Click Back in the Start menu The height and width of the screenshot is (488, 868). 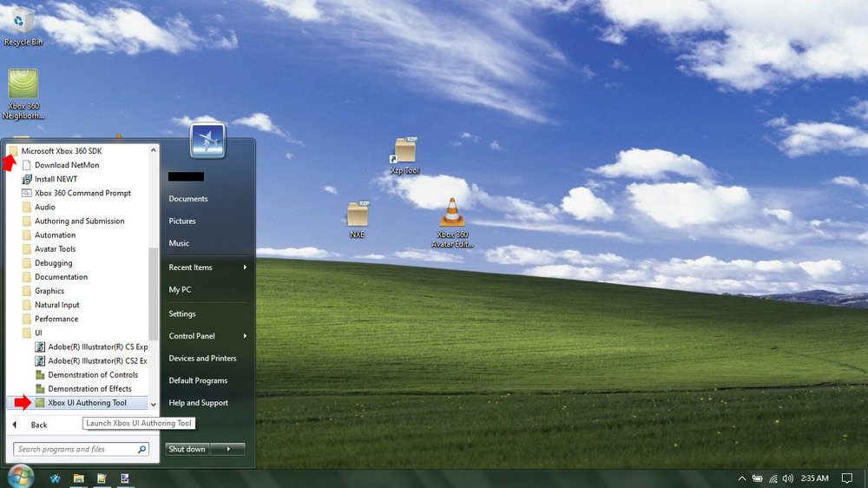coord(39,425)
